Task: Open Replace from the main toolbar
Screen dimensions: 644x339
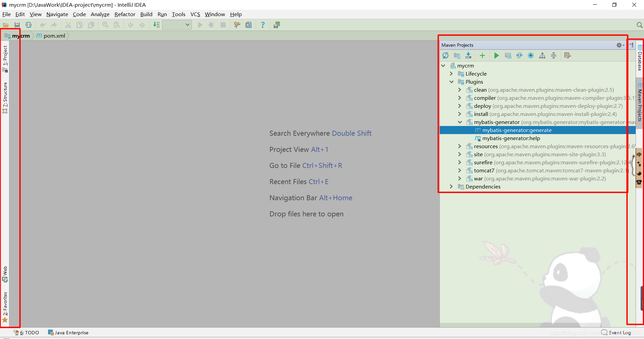Action: [117, 25]
